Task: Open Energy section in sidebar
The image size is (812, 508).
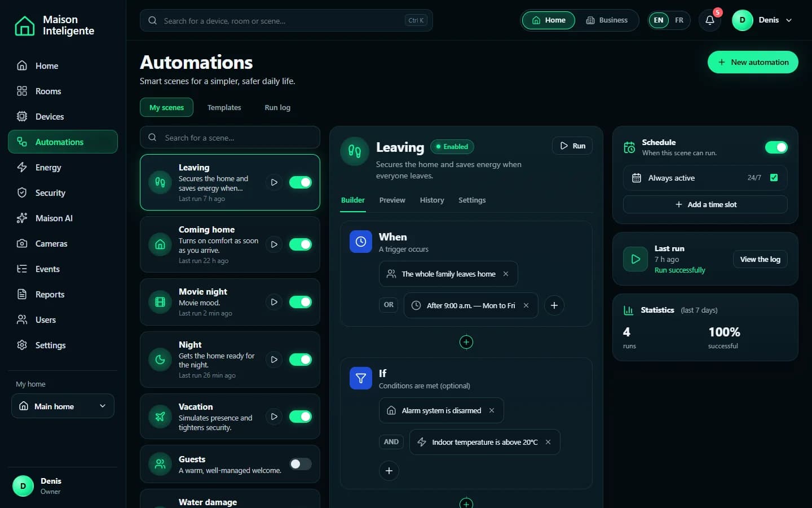Action: (63, 168)
